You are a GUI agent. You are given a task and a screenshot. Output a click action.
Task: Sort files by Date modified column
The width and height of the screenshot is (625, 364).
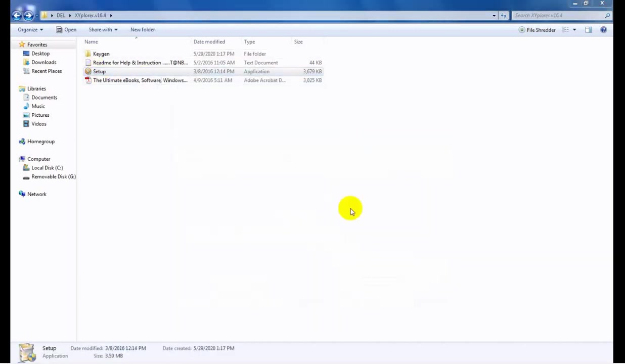click(209, 42)
